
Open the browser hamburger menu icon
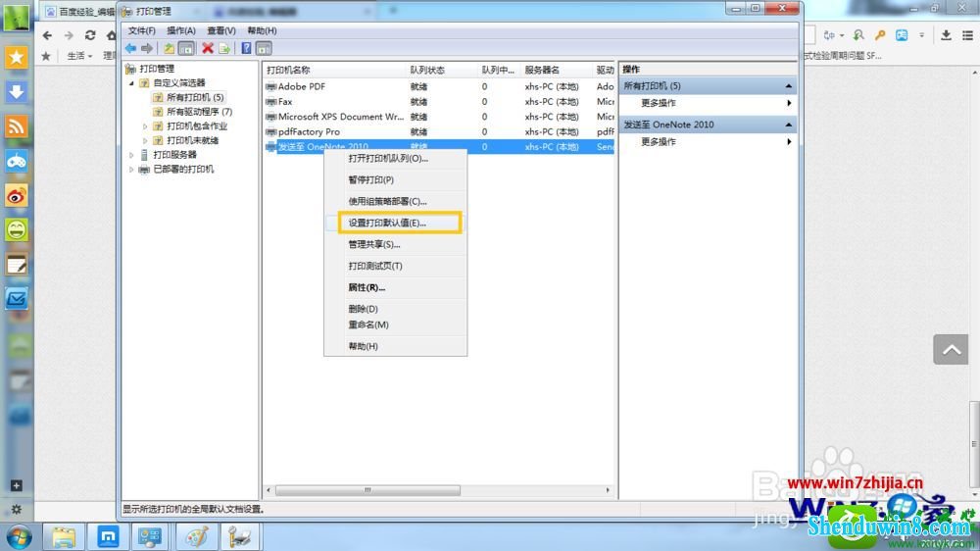pos(967,35)
